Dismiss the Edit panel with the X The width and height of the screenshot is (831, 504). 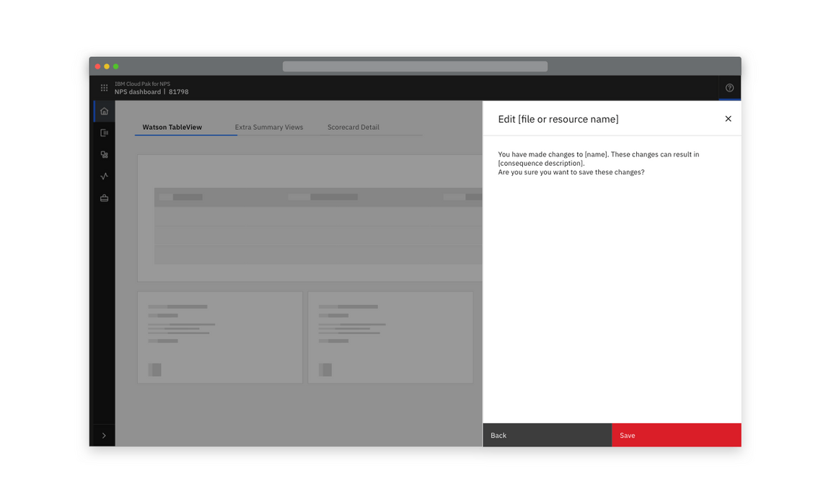coord(728,118)
